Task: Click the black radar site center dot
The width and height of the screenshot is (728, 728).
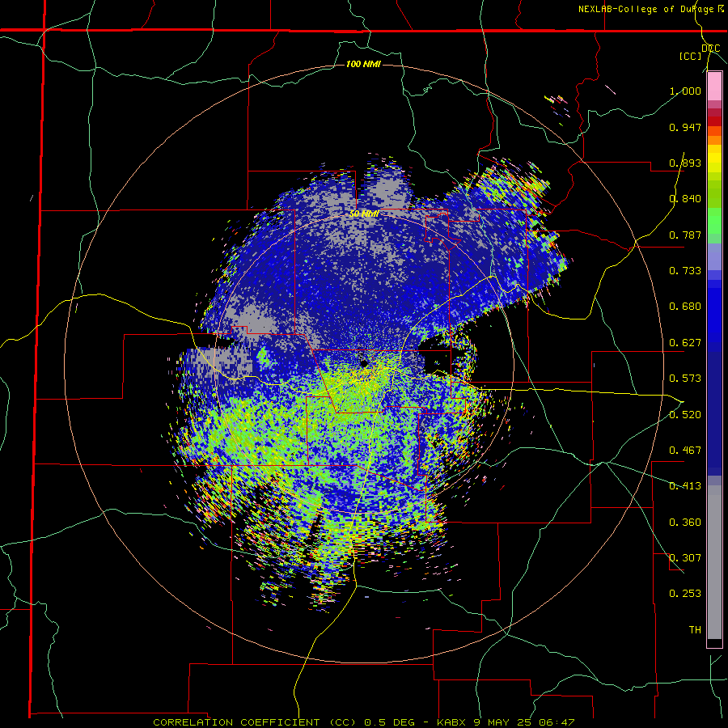Action: (x=364, y=363)
